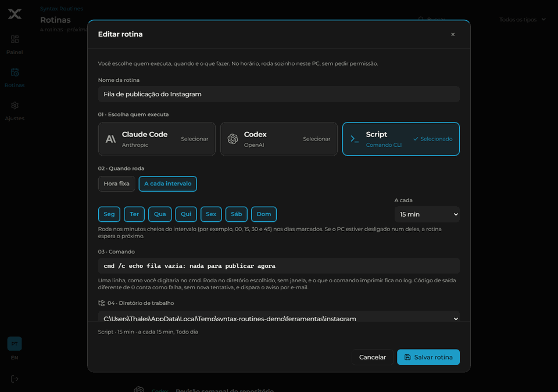Viewport: 558px width, 392px height.
Task: Toggle the Ter day chip
Action: 134,214
